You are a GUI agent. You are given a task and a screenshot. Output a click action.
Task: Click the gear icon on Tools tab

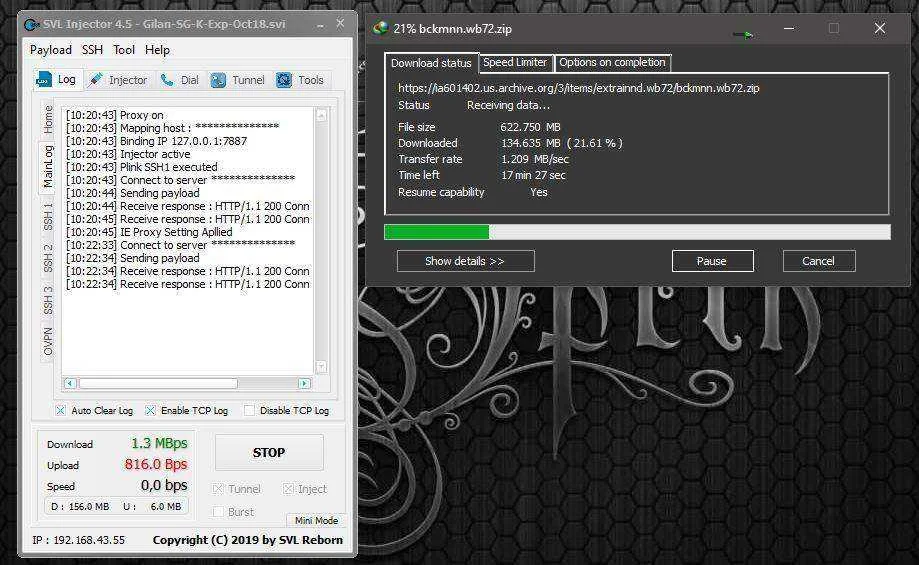tap(284, 80)
